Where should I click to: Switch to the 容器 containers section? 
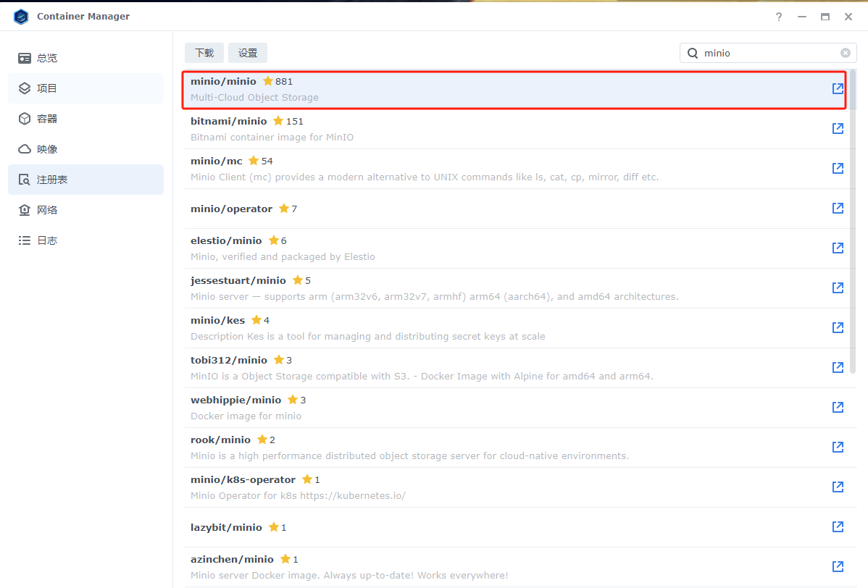[x=85, y=119]
